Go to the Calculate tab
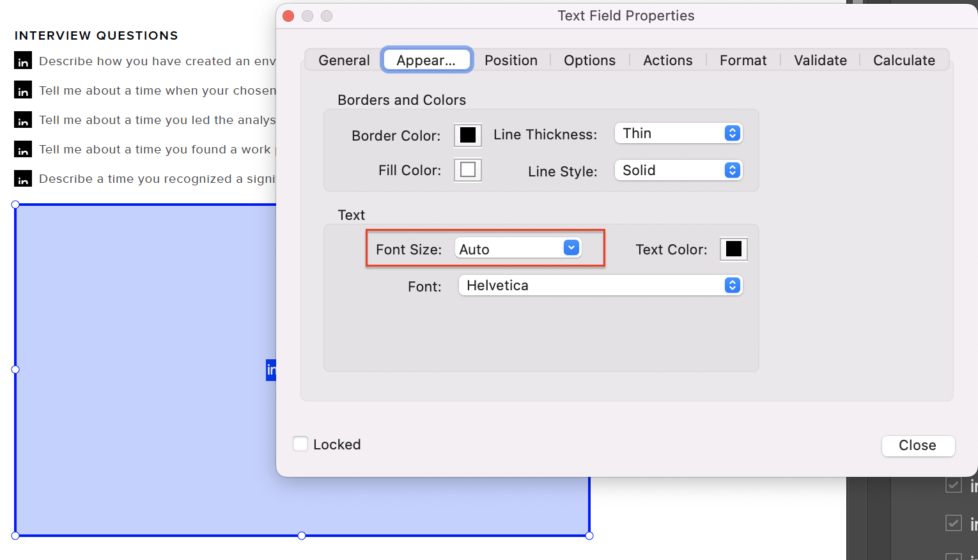 click(904, 60)
